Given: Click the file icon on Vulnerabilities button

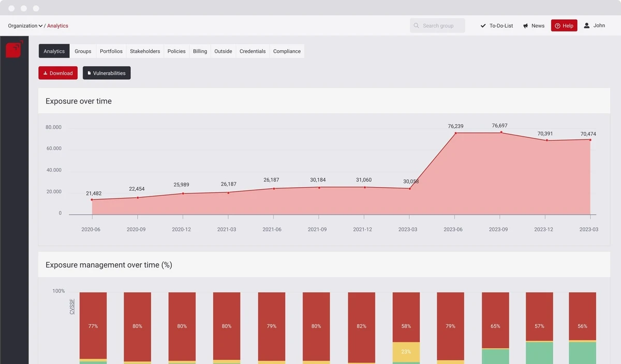Looking at the screenshot, I should coord(90,73).
